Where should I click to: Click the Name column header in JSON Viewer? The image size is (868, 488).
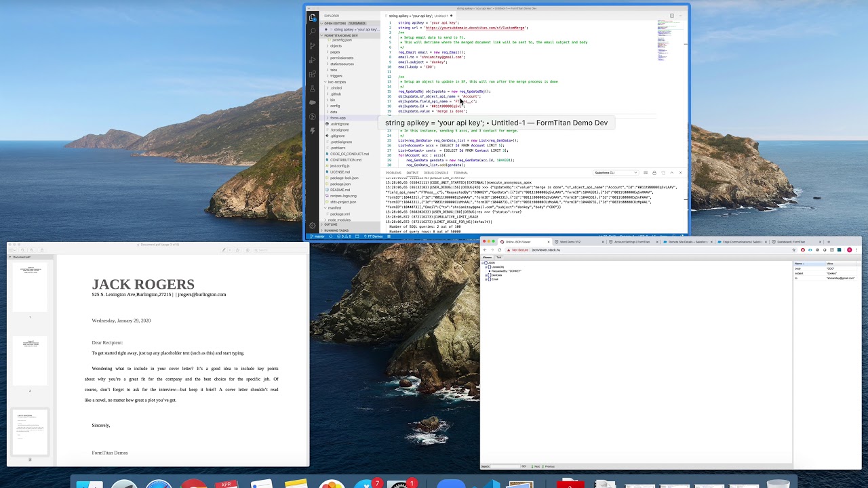pyautogui.click(x=809, y=264)
